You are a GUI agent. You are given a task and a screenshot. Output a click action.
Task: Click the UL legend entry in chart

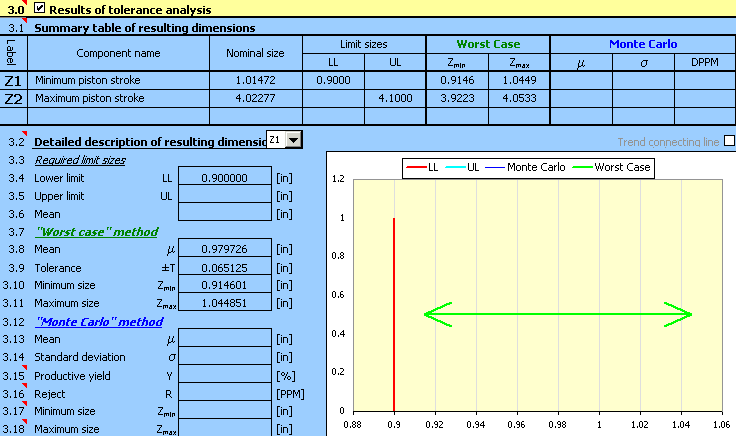coord(462,167)
